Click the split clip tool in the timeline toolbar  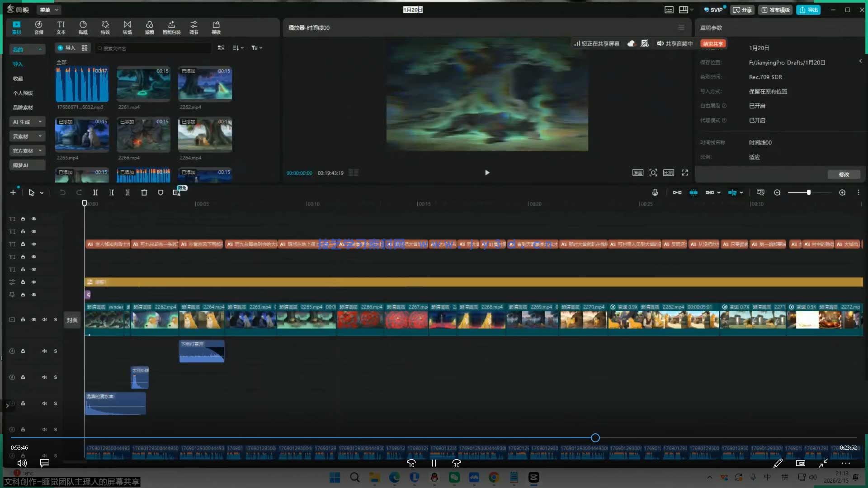pyautogui.click(x=95, y=192)
